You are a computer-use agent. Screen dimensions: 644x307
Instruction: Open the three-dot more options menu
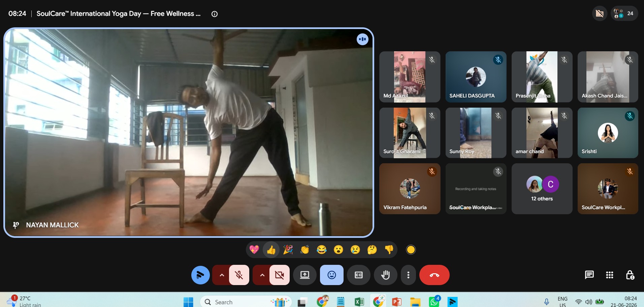point(408,275)
